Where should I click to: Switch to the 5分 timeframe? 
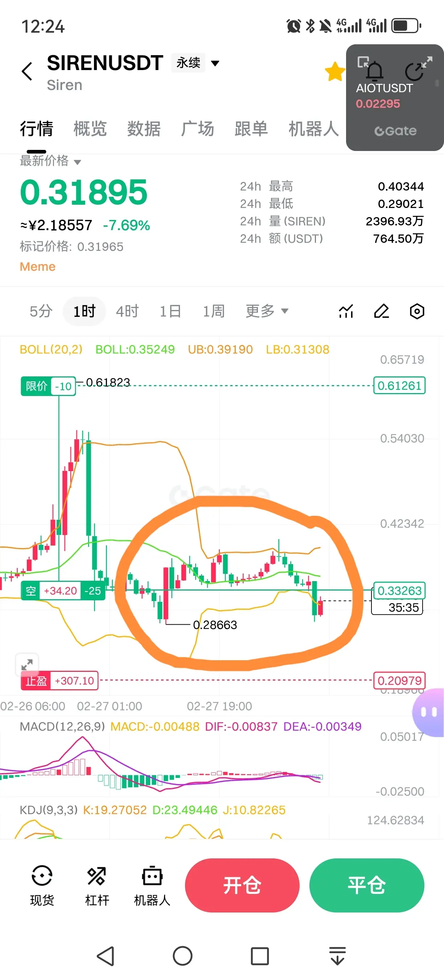pyautogui.click(x=41, y=311)
